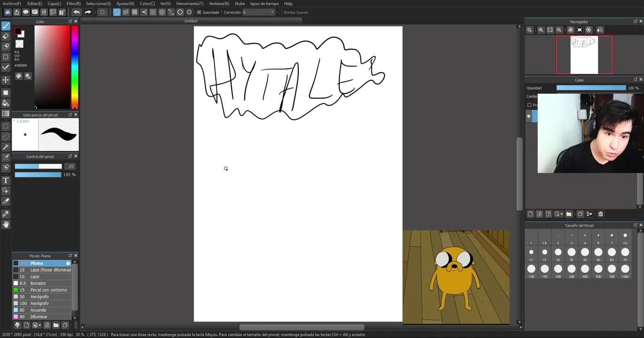
Task: Select the Text tool
Action: tap(6, 180)
